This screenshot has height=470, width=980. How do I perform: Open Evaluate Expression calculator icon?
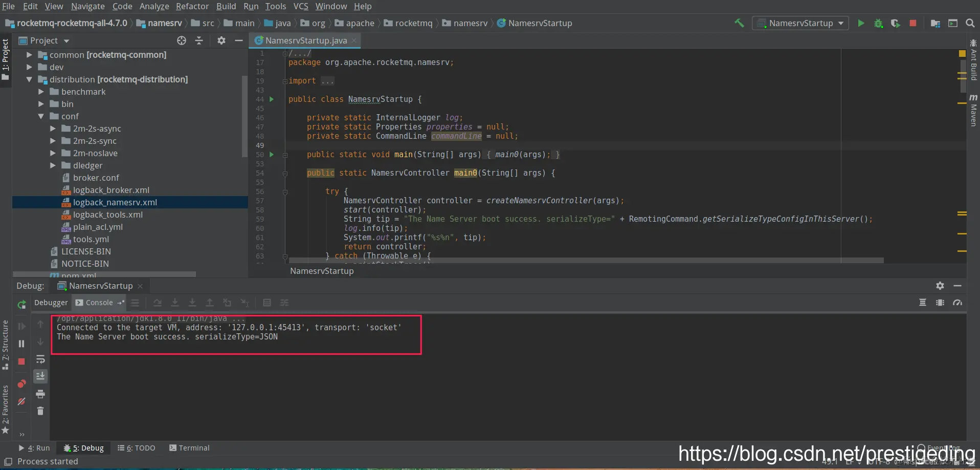[x=267, y=303]
